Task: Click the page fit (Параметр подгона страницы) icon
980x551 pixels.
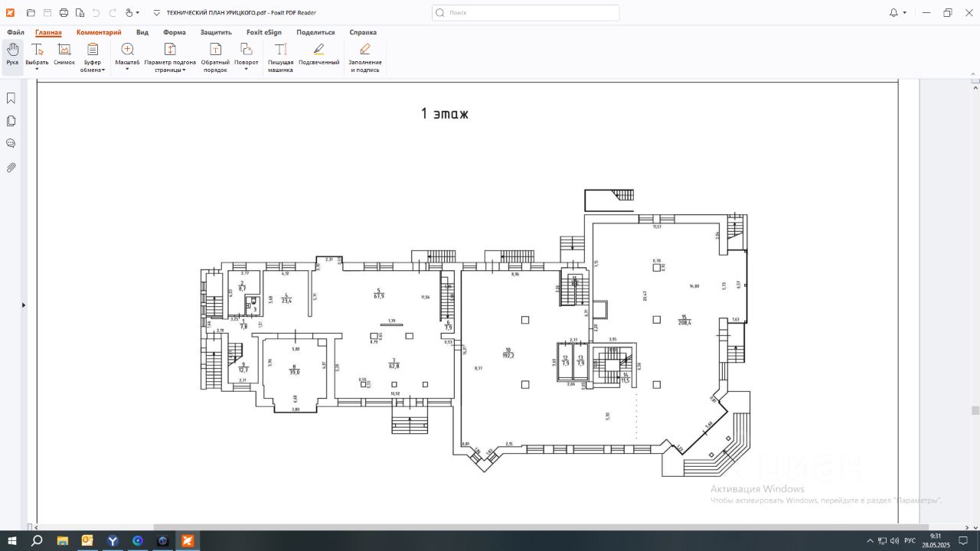Action: (x=170, y=49)
